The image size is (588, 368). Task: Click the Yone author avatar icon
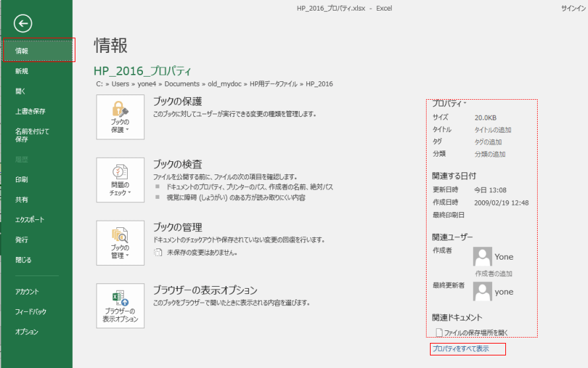pyautogui.click(x=483, y=257)
